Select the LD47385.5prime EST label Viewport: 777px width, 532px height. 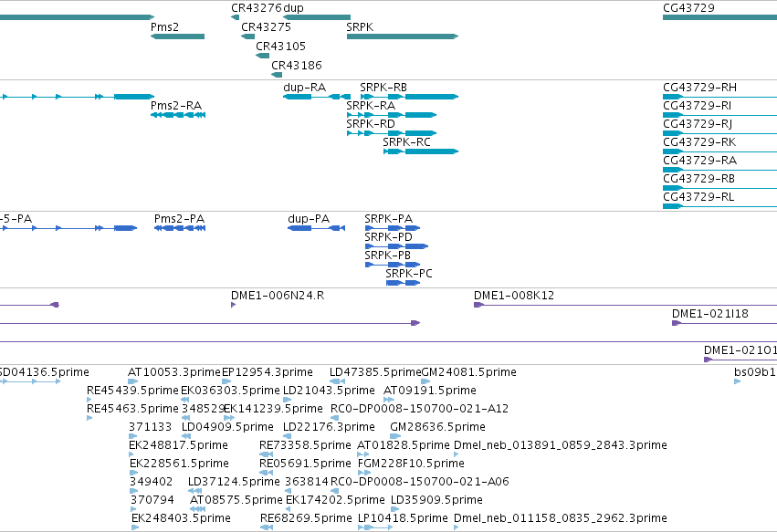[x=375, y=372]
